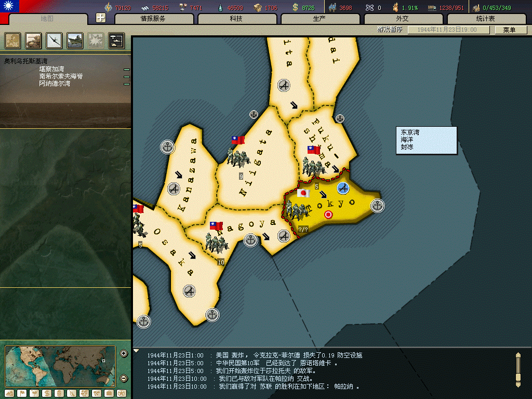Select the Chinese army in Niigata

click(238, 158)
